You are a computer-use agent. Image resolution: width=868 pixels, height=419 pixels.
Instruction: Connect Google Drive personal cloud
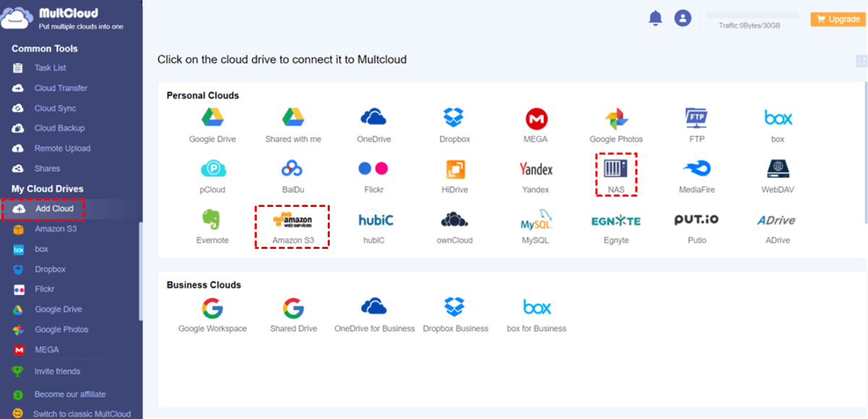[x=212, y=124]
